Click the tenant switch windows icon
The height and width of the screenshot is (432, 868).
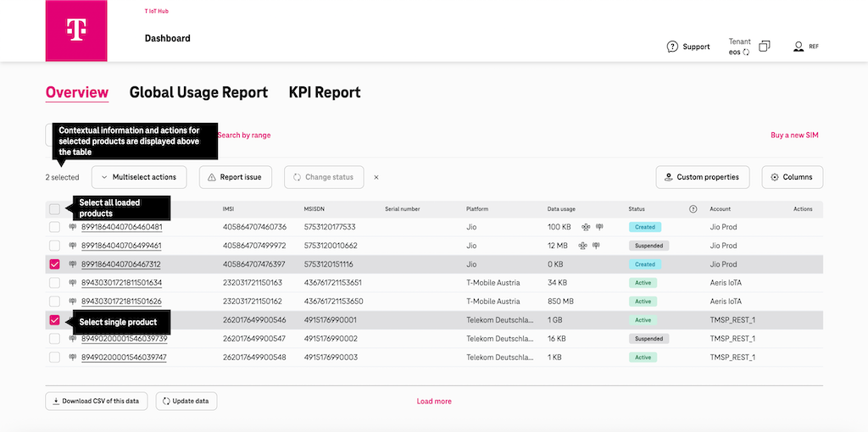764,47
